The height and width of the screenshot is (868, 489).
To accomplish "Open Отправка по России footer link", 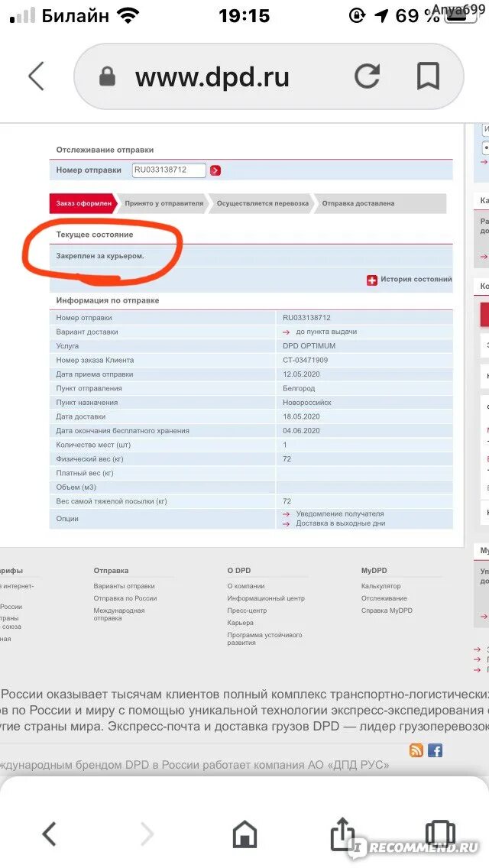I will pyautogui.click(x=125, y=598).
